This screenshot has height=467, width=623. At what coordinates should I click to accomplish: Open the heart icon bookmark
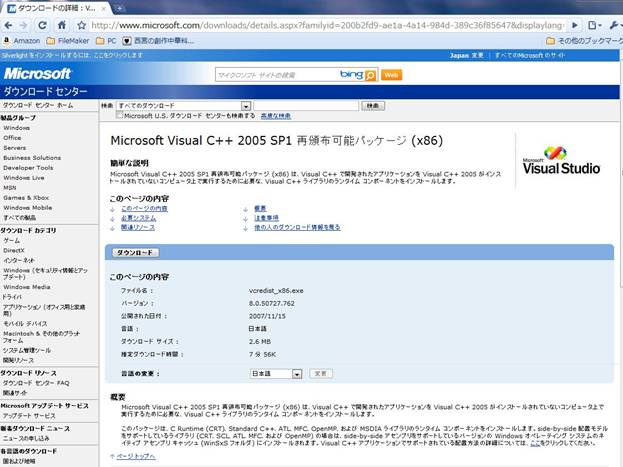point(159,41)
